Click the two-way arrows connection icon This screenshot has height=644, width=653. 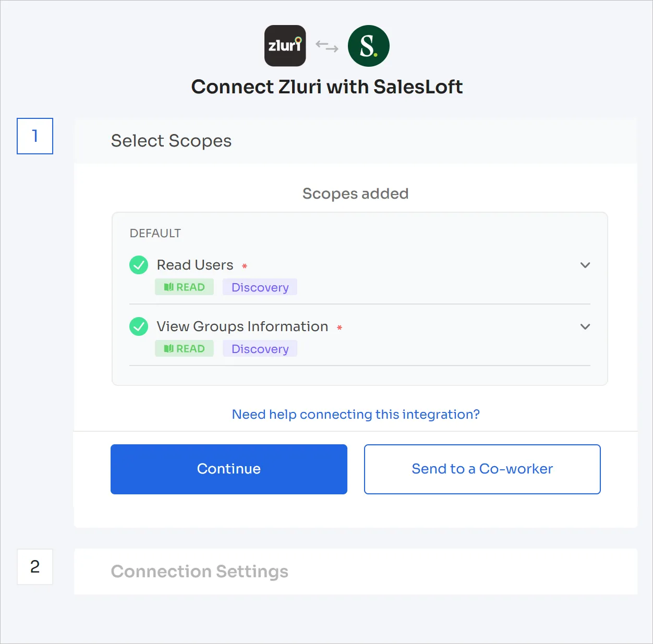[x=327, y=46]
